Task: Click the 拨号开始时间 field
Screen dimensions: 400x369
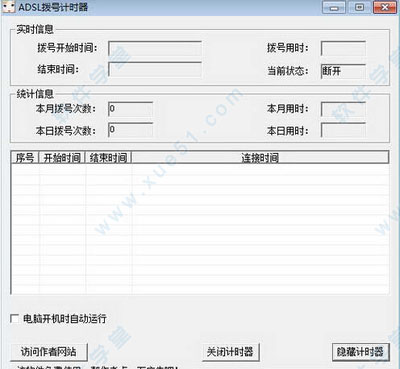Action: 155,49
